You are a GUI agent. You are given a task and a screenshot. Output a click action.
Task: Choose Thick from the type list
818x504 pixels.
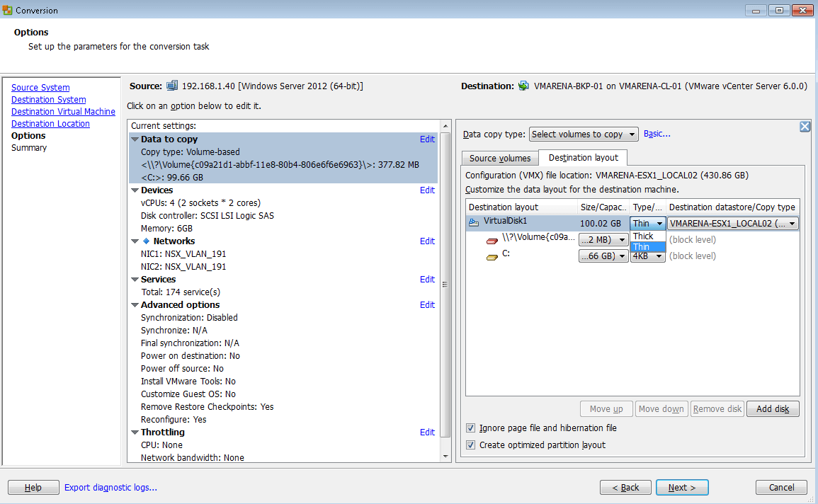(x=647, y=236)
